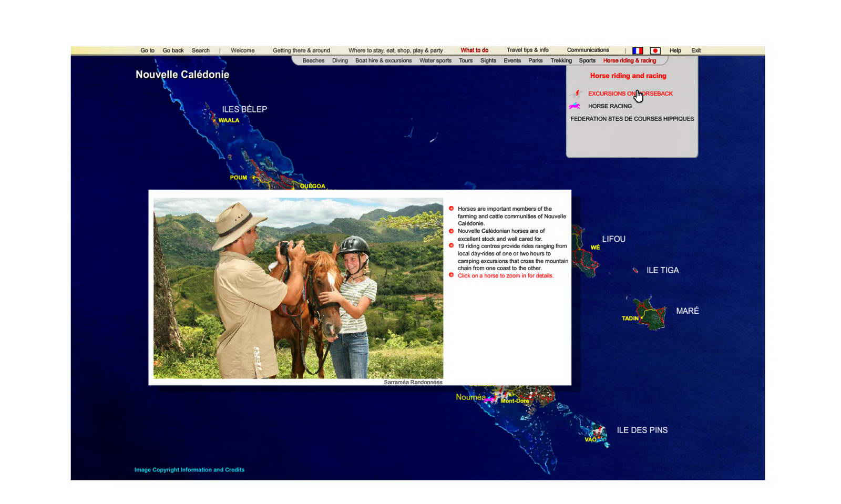Open the Tours tab
The image size is (841, 504).
tap(465, 60)
